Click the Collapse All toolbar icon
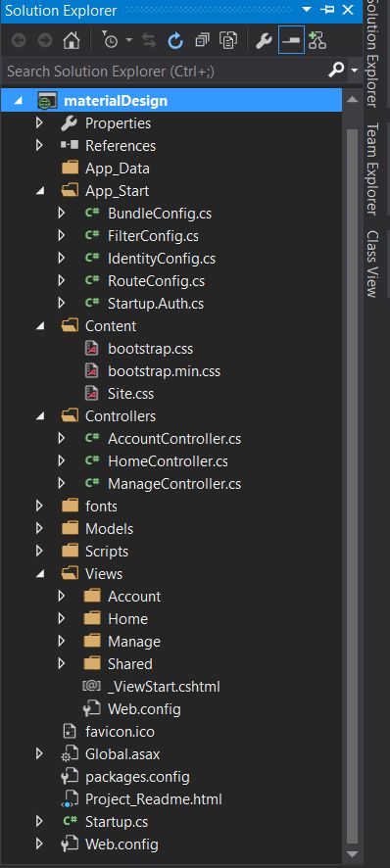 tap(202, 40)
